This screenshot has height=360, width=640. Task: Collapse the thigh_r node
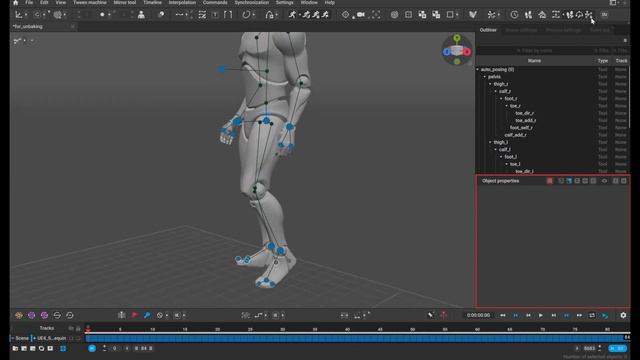(x=490, y=84)
